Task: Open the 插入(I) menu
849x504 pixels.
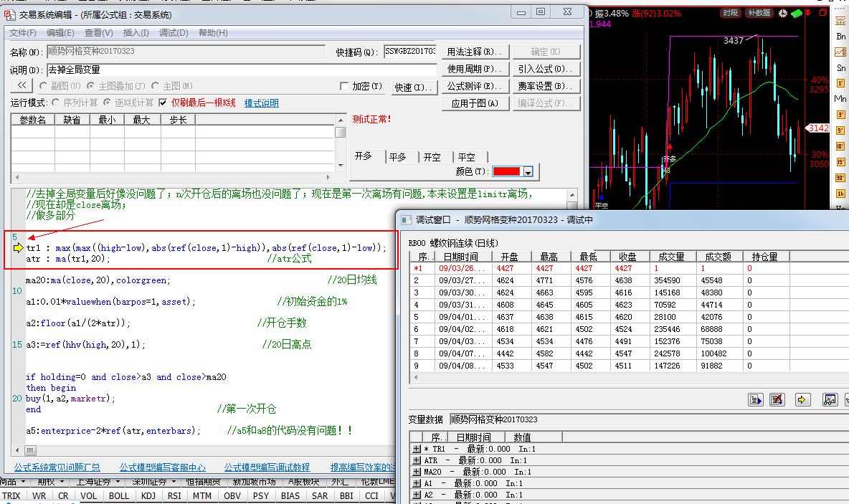Action: click(136, 33)
